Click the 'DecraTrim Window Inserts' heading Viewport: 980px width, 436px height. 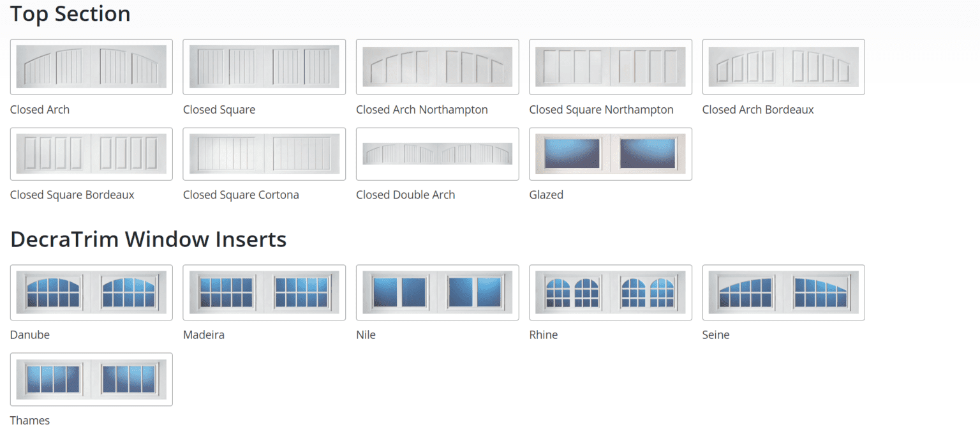click(x=148, y=239)
